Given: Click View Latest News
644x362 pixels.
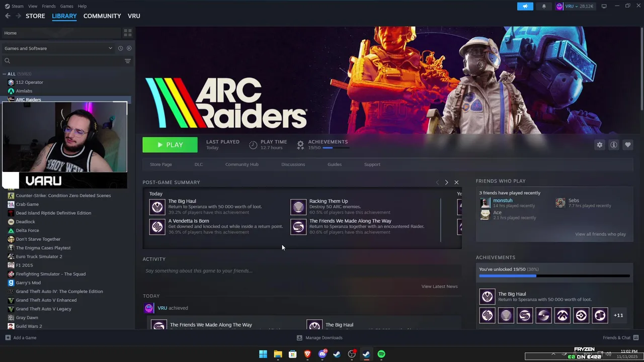Looking at the screenshot, I should (x=439, y=287).
